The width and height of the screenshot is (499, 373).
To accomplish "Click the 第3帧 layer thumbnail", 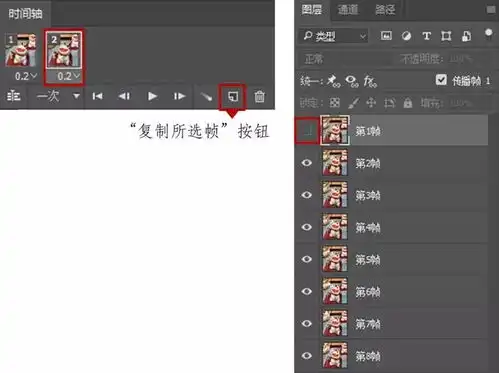I will (335, 195).
